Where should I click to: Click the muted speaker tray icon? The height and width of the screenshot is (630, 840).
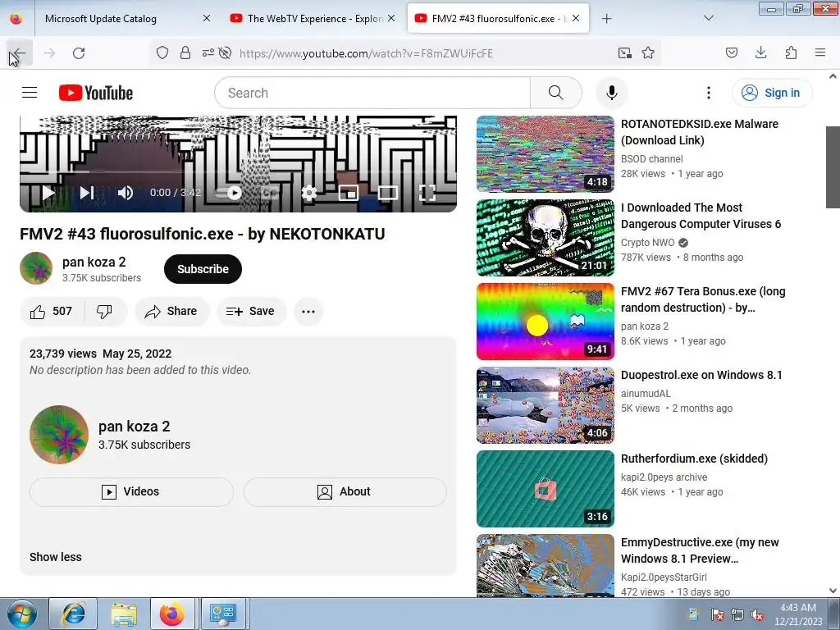[757, 614]
